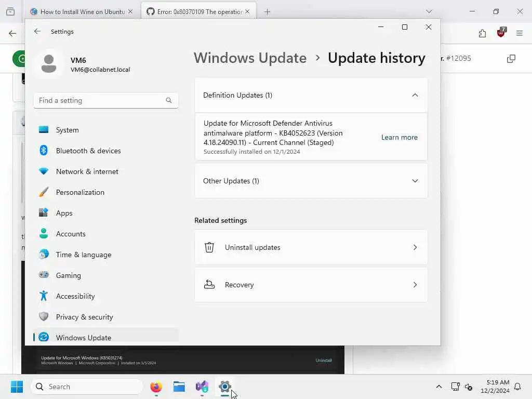
Task: Open Firefox View button in the tab bar
Action: click(10, 11)
